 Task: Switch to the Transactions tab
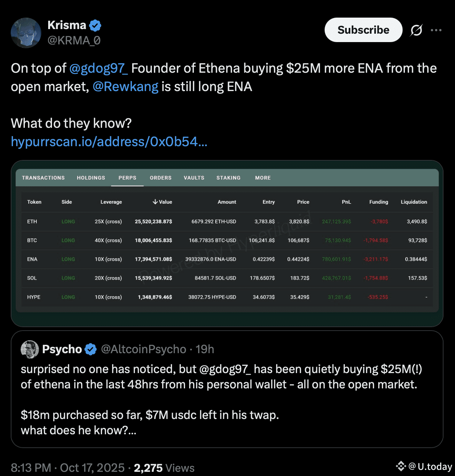point(43,178)
